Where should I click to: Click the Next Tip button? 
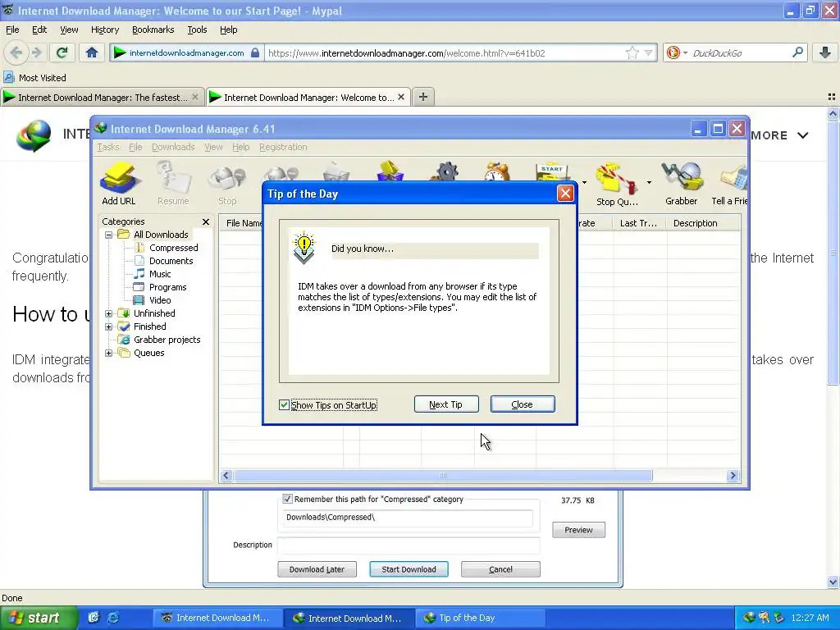[446, 404]
